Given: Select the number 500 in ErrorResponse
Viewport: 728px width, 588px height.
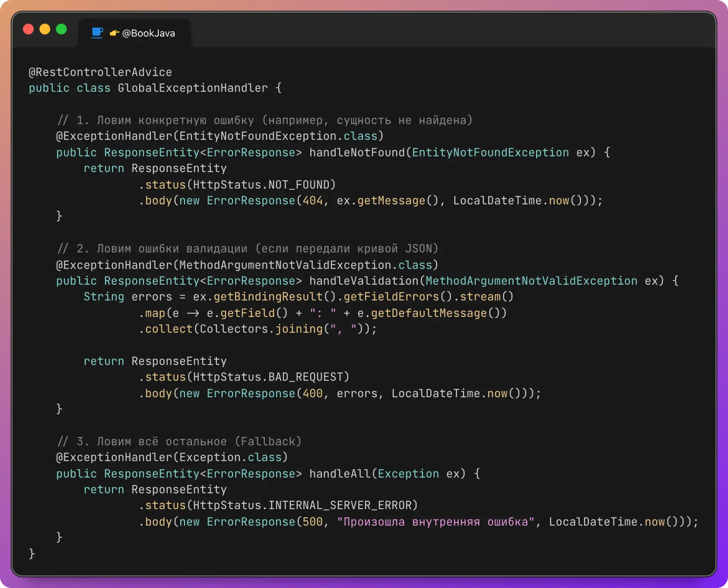Looking at the screenshot, I should coord(313,522).
